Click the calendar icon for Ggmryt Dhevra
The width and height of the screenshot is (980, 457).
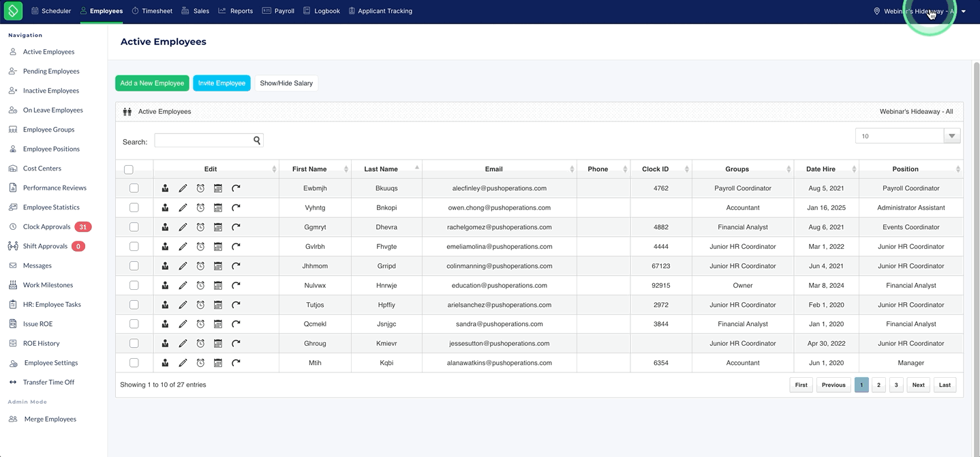[x=218, y=227]
